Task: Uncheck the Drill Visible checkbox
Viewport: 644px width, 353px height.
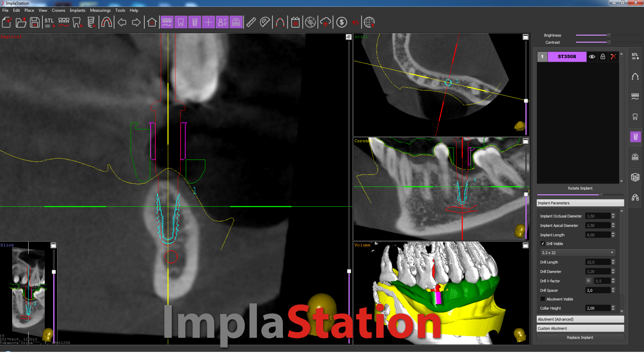Action: point(542,244)
